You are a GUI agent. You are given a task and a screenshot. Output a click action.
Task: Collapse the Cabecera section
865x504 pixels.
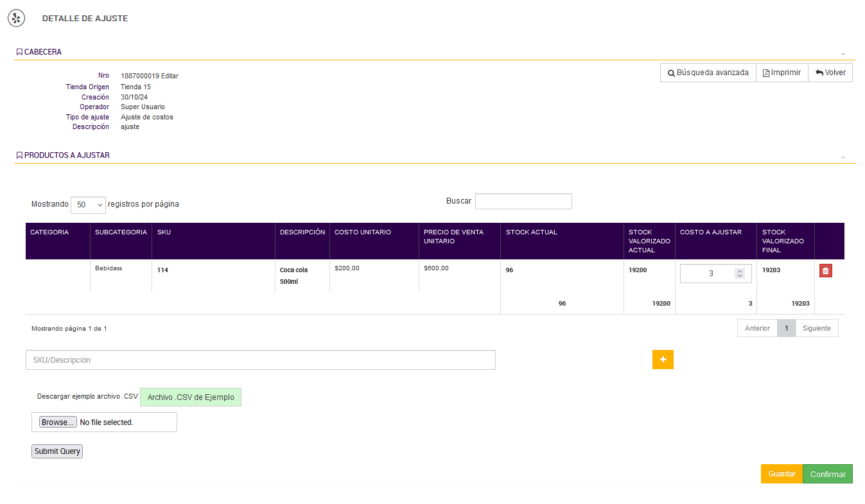[843, 53]
